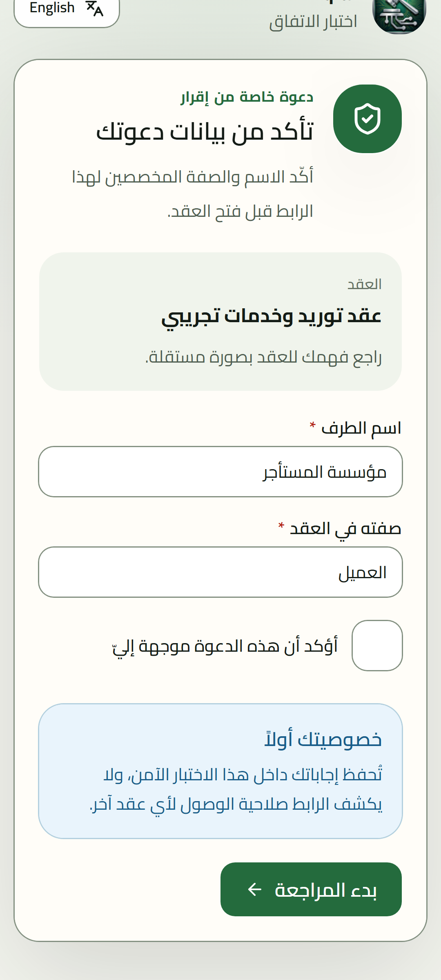Click the arrow icon in بدء المراجعة button
Screen dimensions: 441x980
point(255,889)
